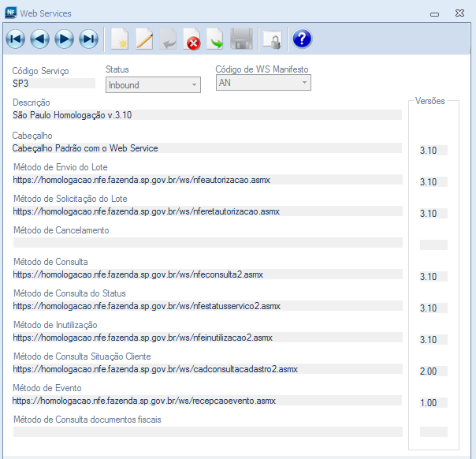Create a new record
Viewport: 476px width, 459px height.
[x=120, y=39]
